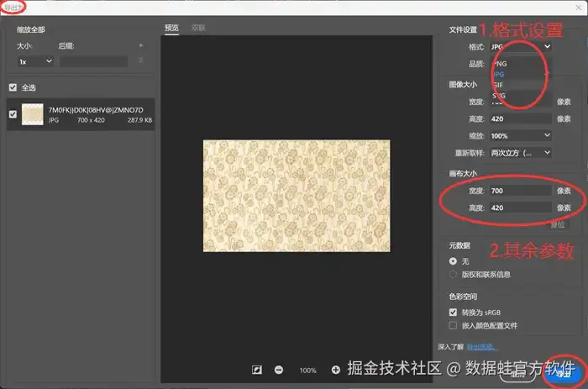Open the 大小 1x scale dropdown

click(35, 61)
